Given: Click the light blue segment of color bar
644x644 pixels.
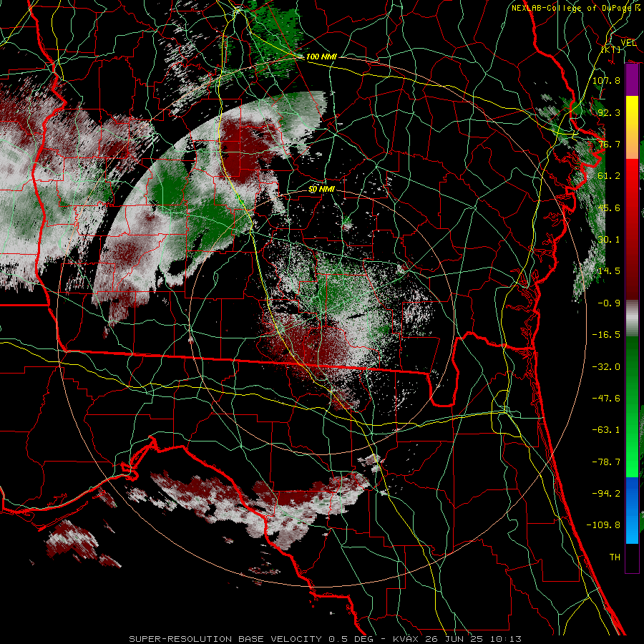Looking at the screenshot, I should pos(632,530).
